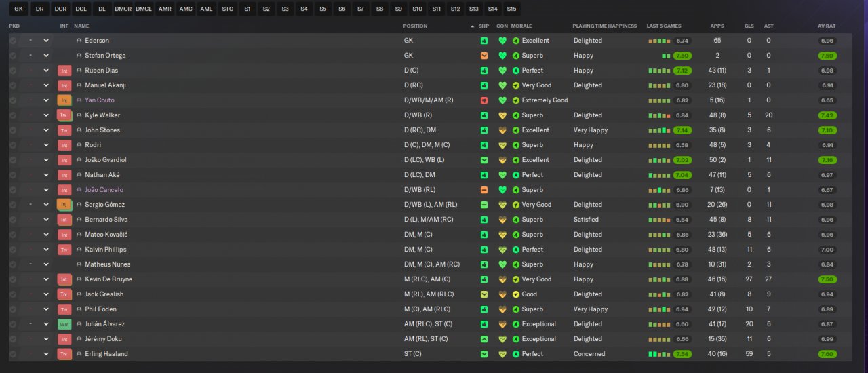Select the S15 substitute slot tab
This screenshot has height=373, width=868.
pyautogui.click(x=511, y=9)
